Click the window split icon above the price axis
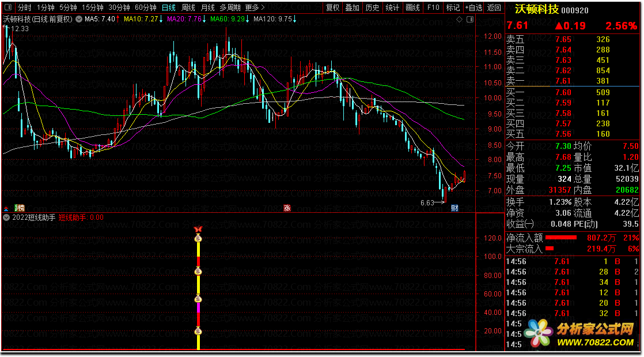Image resolution: width=644 pixels, height=357 pixels. click(x=470, y=19)
